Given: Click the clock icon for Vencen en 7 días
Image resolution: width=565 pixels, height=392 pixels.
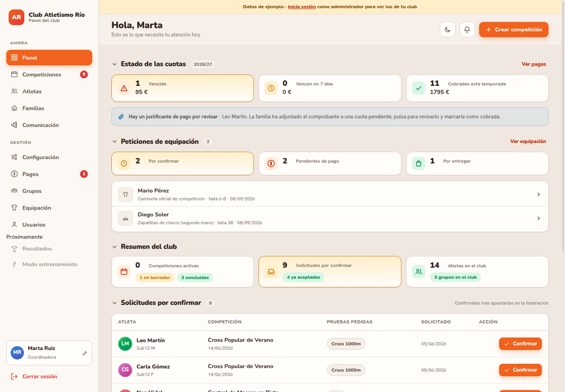Looking at the screenshot, I should pos(271,88).
